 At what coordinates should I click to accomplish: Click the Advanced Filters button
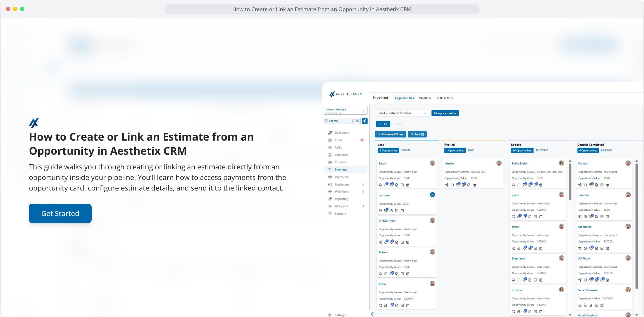390,134
